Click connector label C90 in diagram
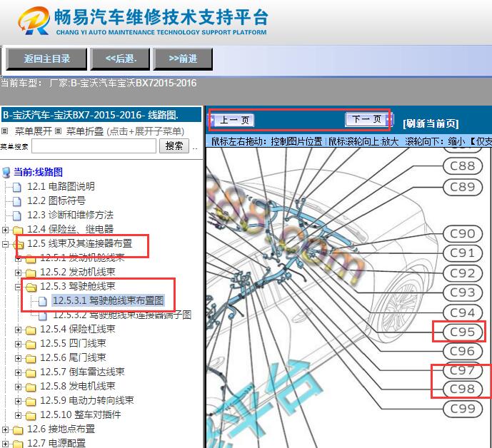This screenshot has height=448, width=492. 463,234
